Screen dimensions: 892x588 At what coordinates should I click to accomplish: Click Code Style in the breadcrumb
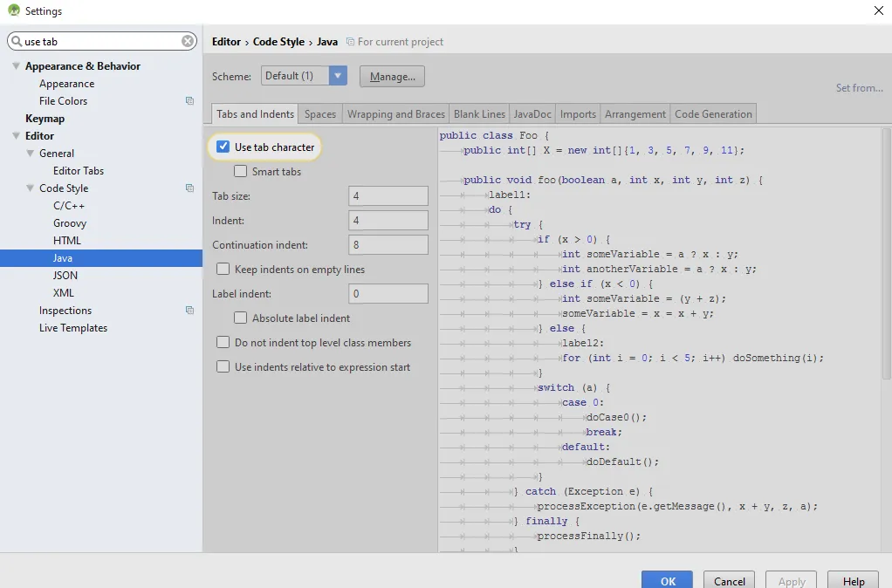[x=278, y=42]
